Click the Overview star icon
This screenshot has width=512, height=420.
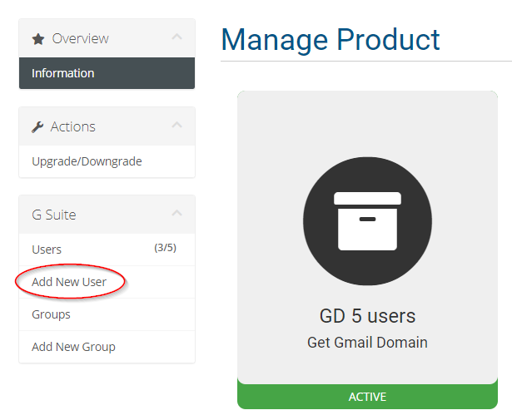pos(37,39)
